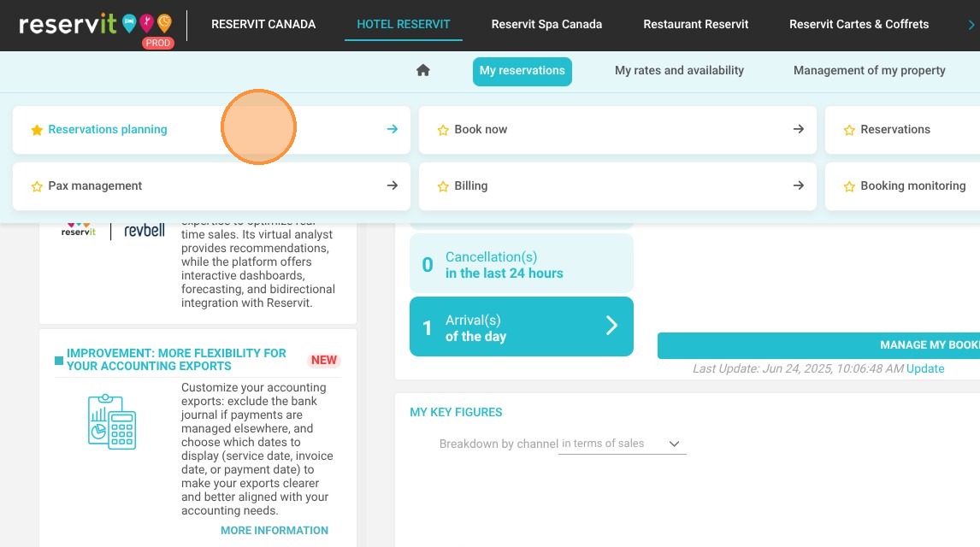
Task: Toggle favorite star for Pax management
Action: tap(37, 186)
